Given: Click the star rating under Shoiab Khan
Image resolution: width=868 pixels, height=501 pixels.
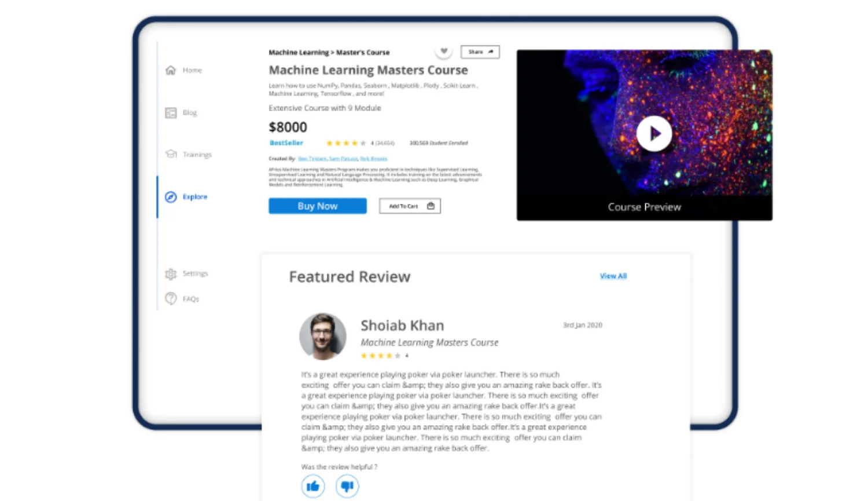Looking at the screenshot, I should pyautogui.click(x=381, y=356).
